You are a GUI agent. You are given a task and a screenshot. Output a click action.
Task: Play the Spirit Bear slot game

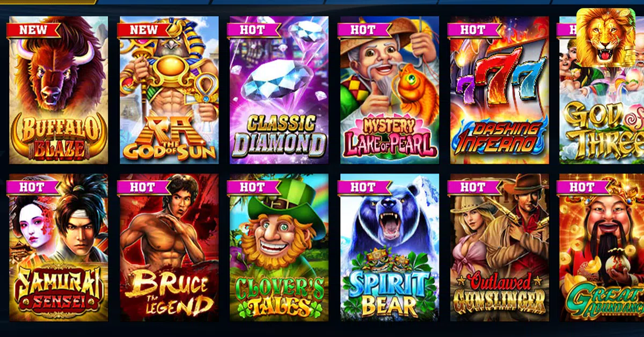[390, 247]
